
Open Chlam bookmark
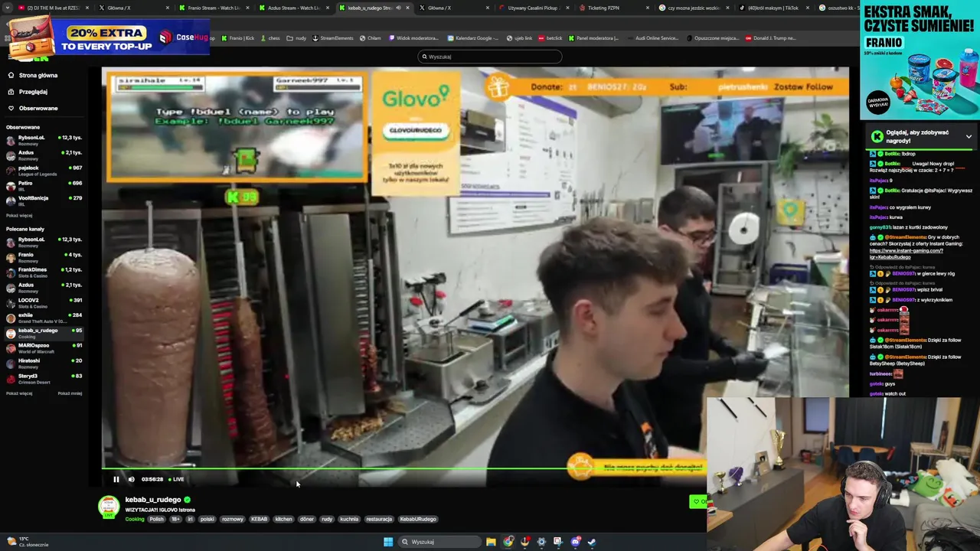371,38
